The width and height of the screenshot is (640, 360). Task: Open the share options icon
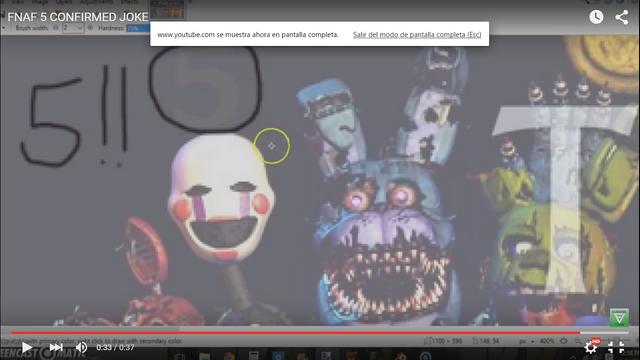pyautogui.click(x=622, y=17)
